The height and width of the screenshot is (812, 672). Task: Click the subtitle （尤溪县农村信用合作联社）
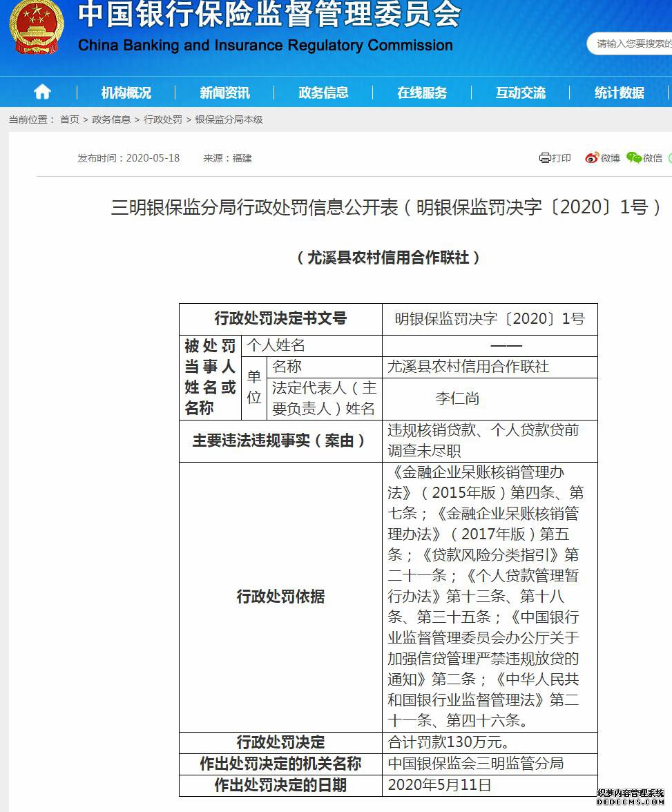pyautogui.click(x=388, y=258)
